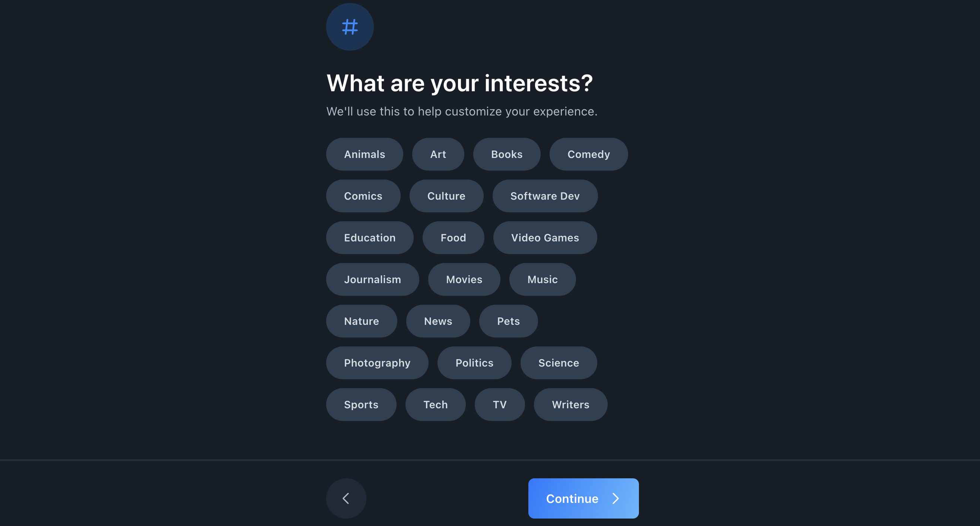Enable the Science interest chip
This screenshot has width=980, height=526.
click(x=559, y=363)
